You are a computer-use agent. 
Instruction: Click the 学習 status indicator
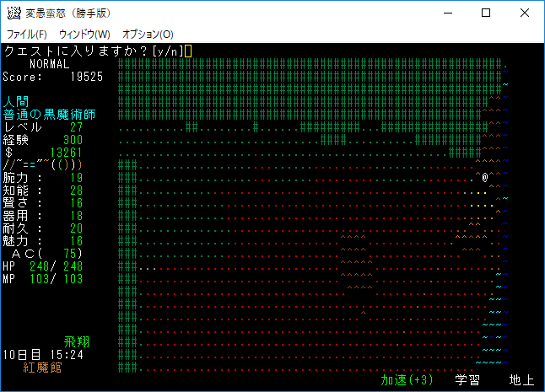(x=467, y=380)
